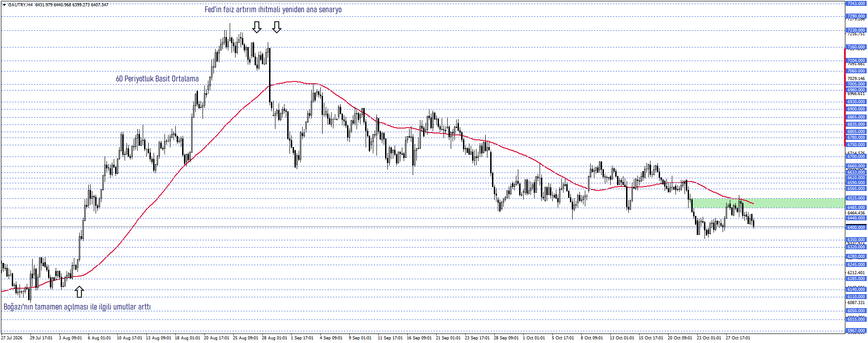Screen dimensions: 868x343
Task: Select the "60 Periyotluk Basit Ortalama" label
Action: coord(157,79)
